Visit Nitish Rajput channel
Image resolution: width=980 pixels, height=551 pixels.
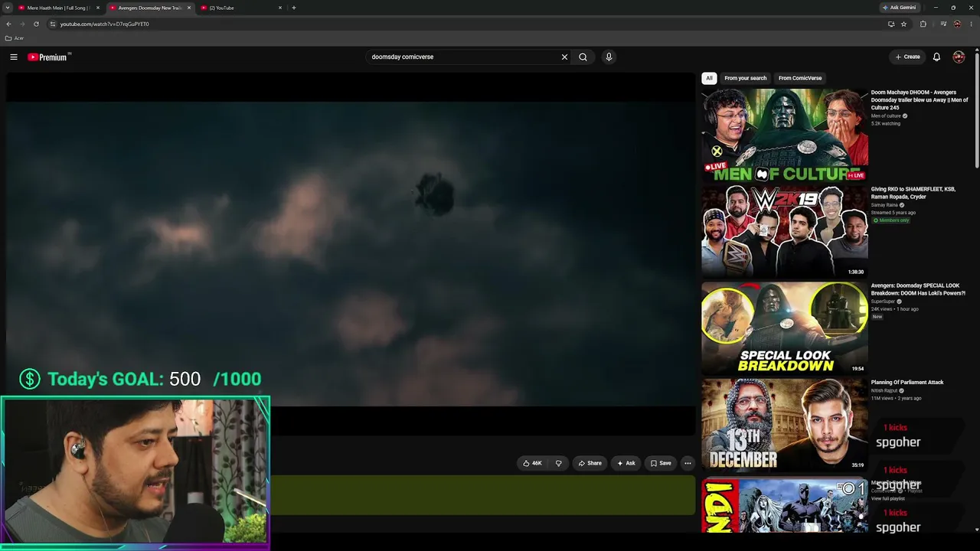(885, 391)
